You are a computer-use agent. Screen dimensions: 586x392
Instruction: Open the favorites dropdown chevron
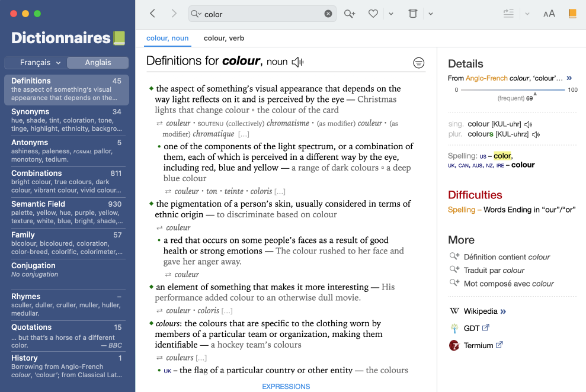pos(391,14)
